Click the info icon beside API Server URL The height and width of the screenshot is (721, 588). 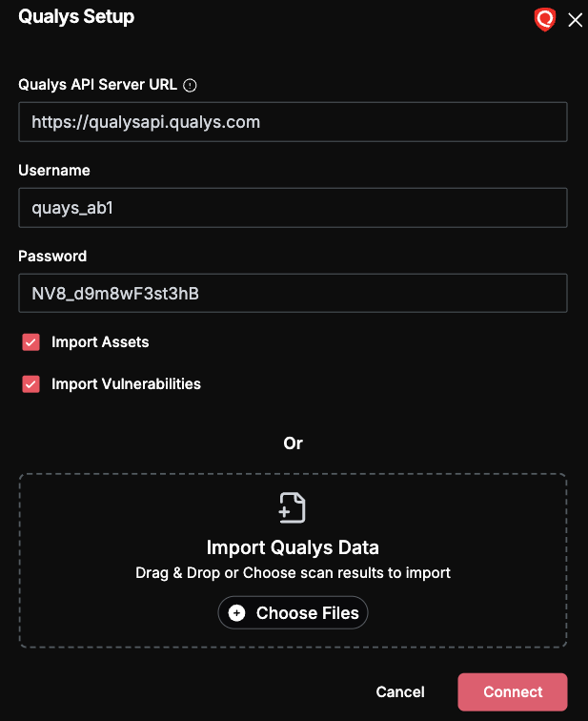(190, 86)
